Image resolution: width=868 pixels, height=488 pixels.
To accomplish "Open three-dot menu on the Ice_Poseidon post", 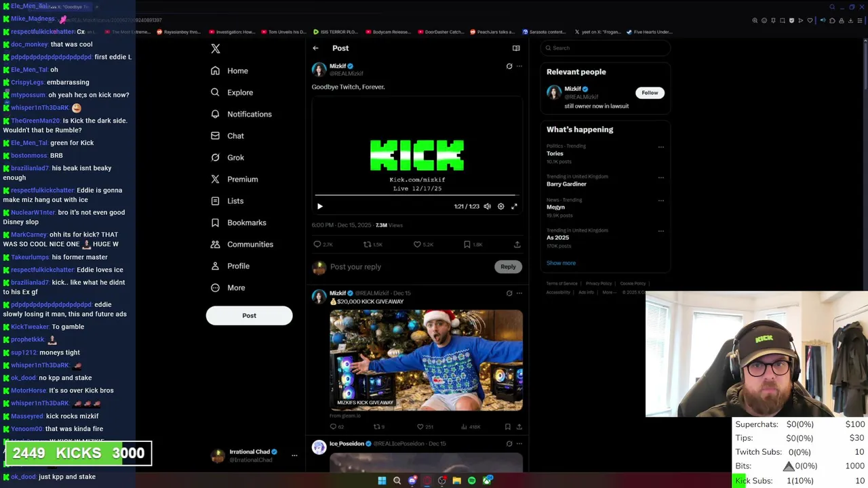I will point(519,444).
